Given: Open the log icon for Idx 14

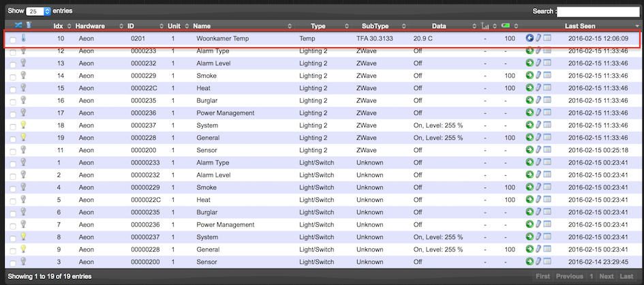Looking at the screenshot, I should (547, 75).
